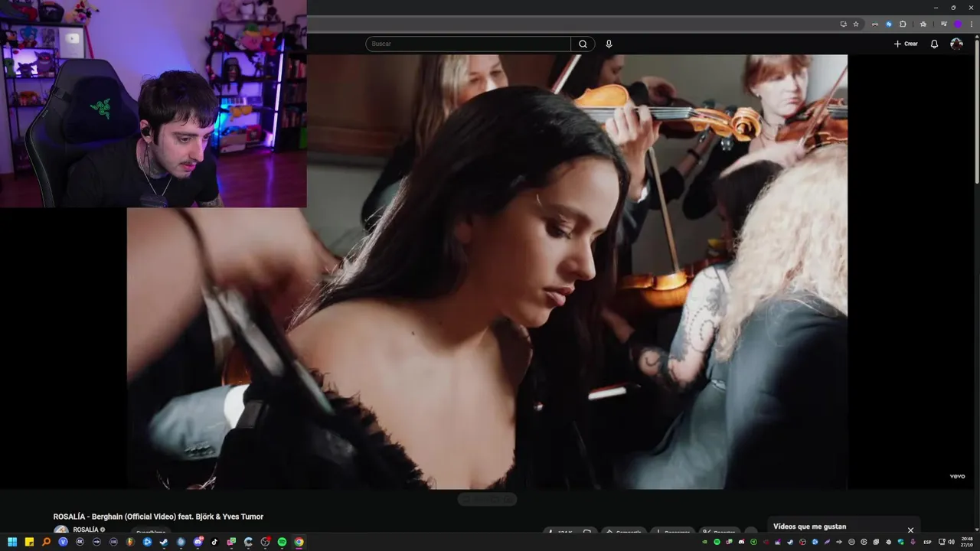980x551 pixels.
Task: Open the blue V app taskbar icon
Action: point(63,542)
